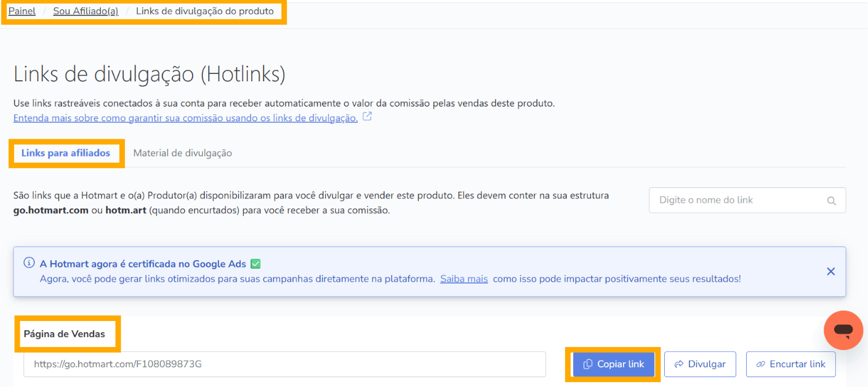The height and width of the screenshot is (387, 868).
Task: Open the orange chat support bubble
Action: pyautogui.click(x=843, y=330)
